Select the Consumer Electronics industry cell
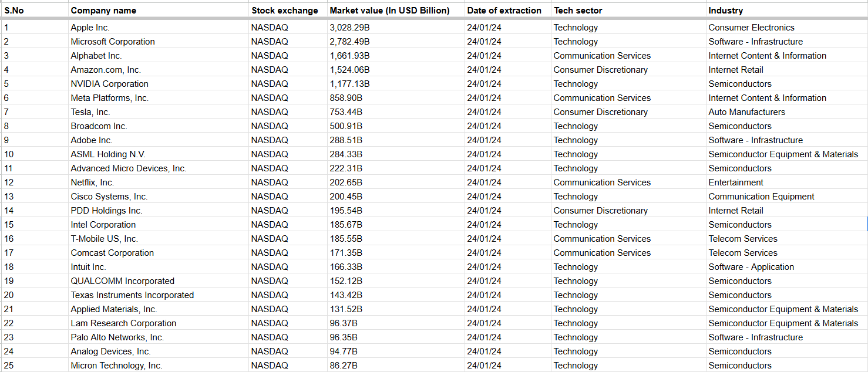 (787, 28)
